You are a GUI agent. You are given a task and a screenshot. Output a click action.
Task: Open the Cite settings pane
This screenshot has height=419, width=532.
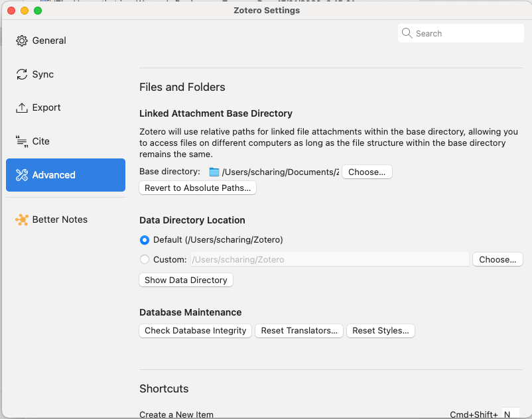[66, 141]
